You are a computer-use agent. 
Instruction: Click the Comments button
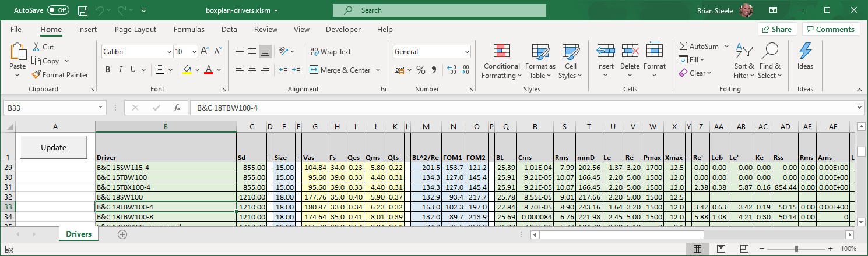click(831, 30)
